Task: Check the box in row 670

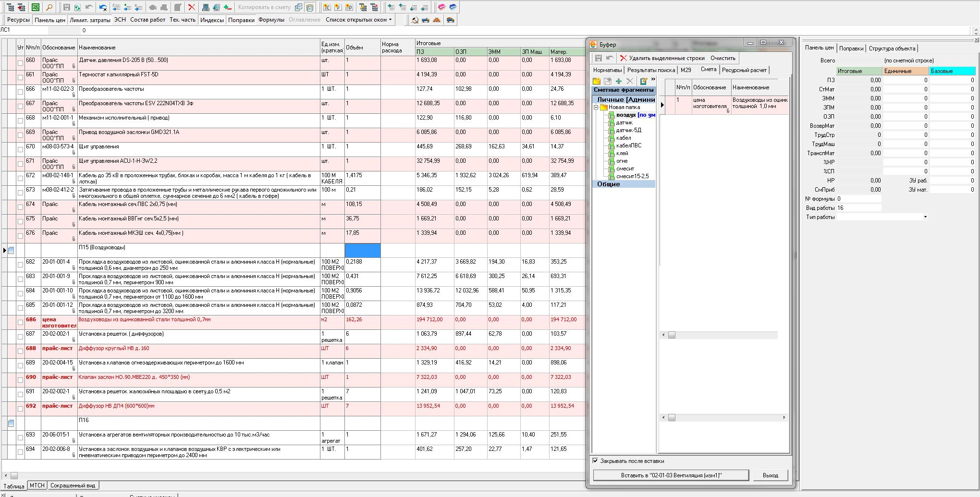Action: 20,149
